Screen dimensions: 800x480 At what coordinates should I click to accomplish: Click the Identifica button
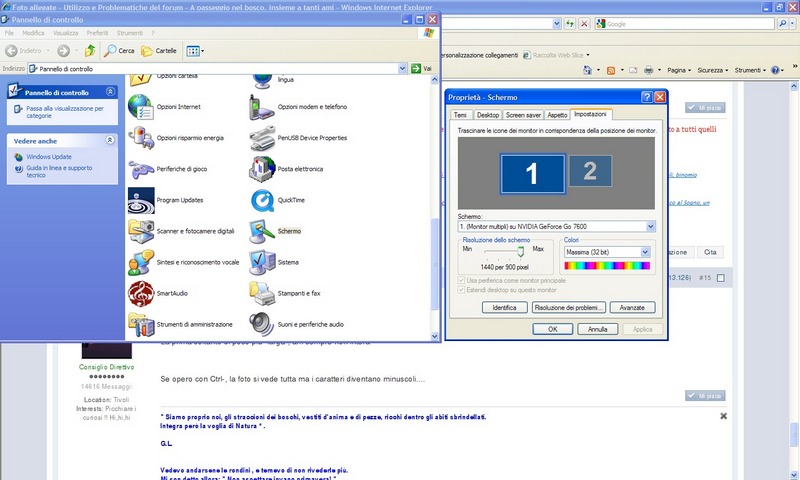pyautogui.click(x=505, y=308)
